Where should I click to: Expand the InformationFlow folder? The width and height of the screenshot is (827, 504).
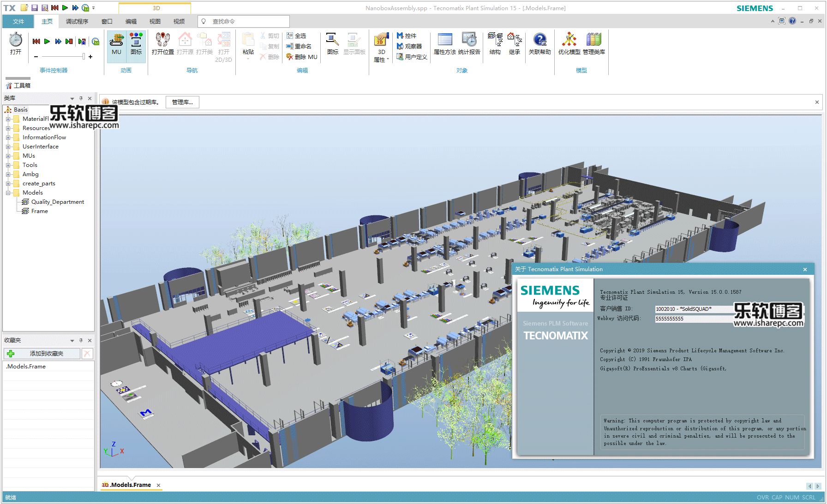click(8, 137)
